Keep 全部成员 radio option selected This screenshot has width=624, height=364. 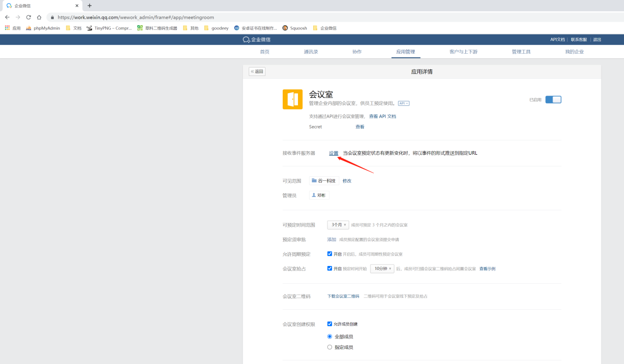click(x=329, y=336)
